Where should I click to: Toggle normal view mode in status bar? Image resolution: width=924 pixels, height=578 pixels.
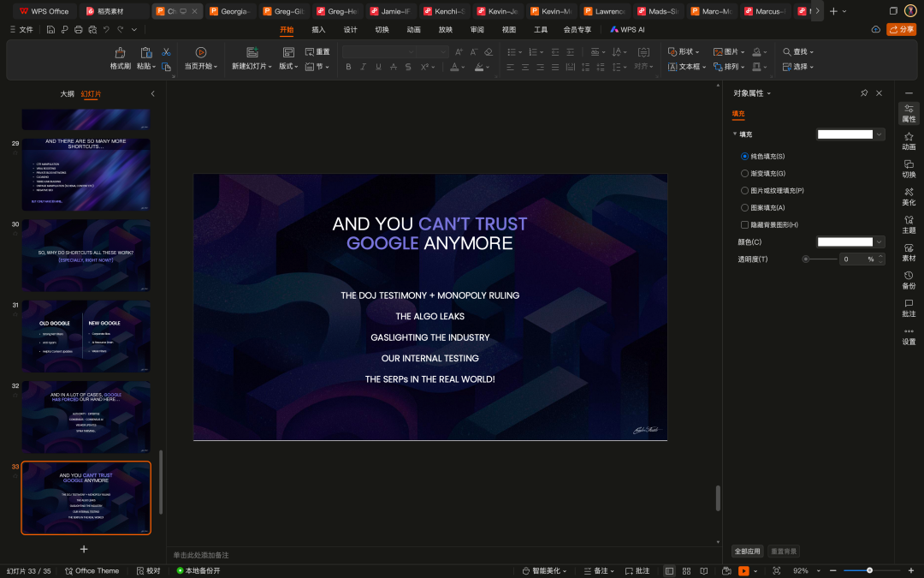point(669,571)
